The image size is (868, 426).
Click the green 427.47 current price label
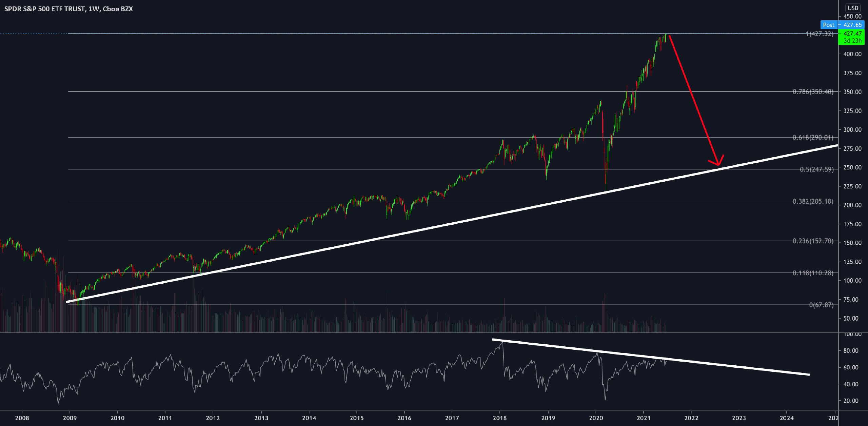tap(852, 34)
